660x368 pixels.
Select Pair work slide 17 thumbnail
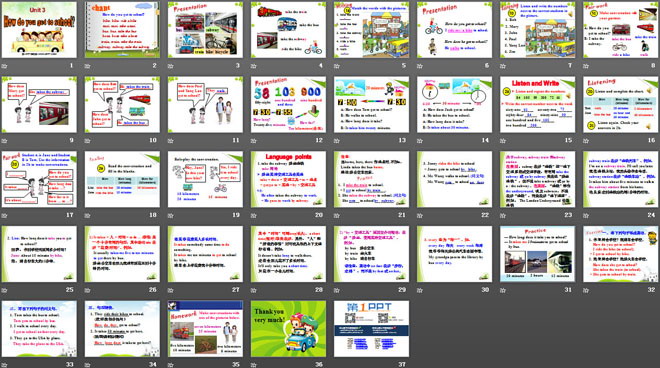[x=39, y=179]
